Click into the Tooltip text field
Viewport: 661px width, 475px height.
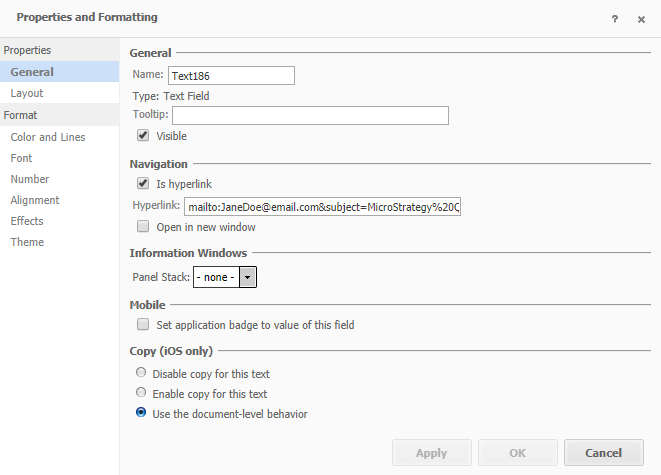[x=310, y=115]
